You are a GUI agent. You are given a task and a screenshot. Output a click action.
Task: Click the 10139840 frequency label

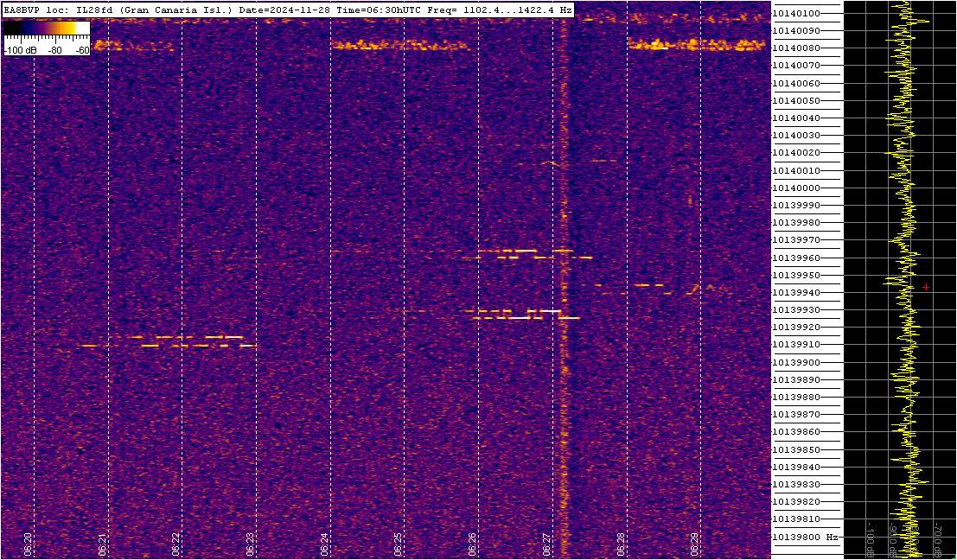point(796,468)
